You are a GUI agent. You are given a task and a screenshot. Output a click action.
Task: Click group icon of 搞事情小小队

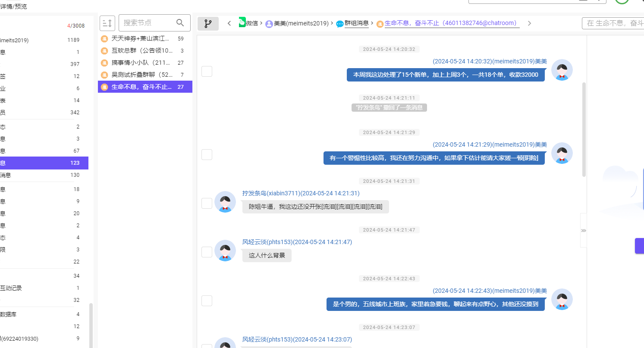[104, 63]
